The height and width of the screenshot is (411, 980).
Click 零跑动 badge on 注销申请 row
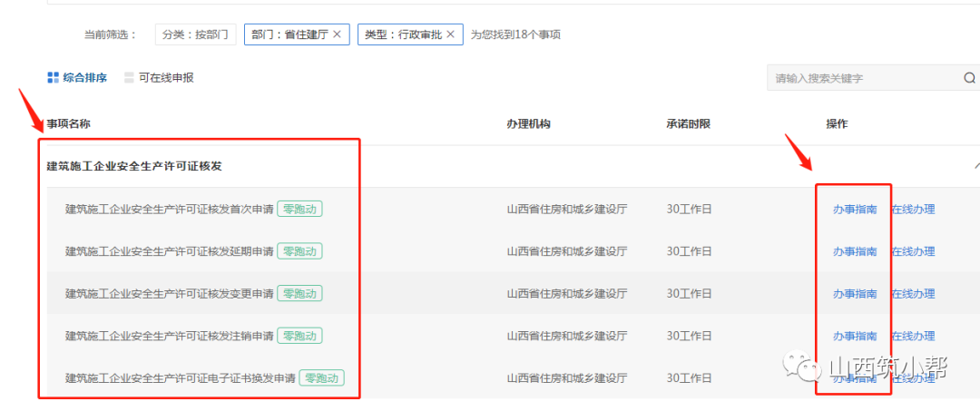pos(300,336)
